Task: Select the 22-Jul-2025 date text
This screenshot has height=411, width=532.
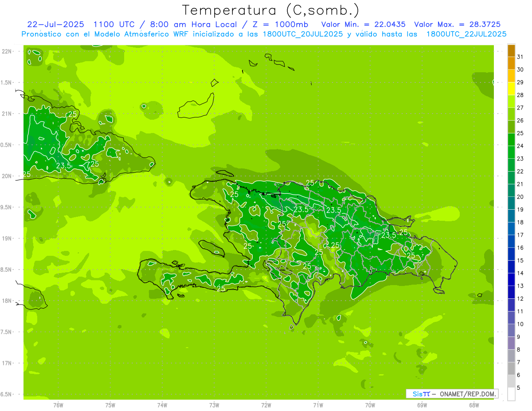Action: coord(56,24)
